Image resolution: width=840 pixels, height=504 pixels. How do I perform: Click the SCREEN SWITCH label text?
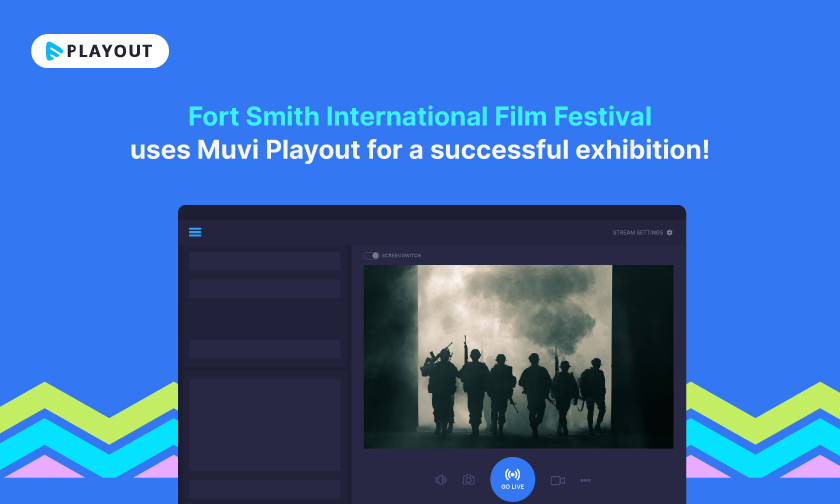(x=401, y=255)
